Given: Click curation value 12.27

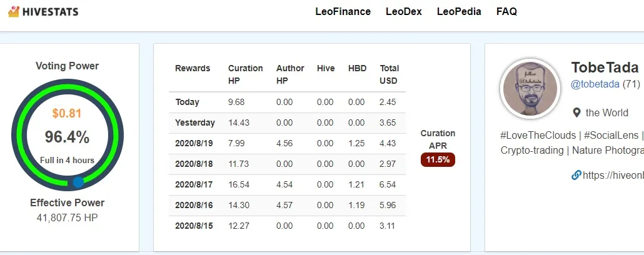Looking at the screenshot, I should click(239, 226).
